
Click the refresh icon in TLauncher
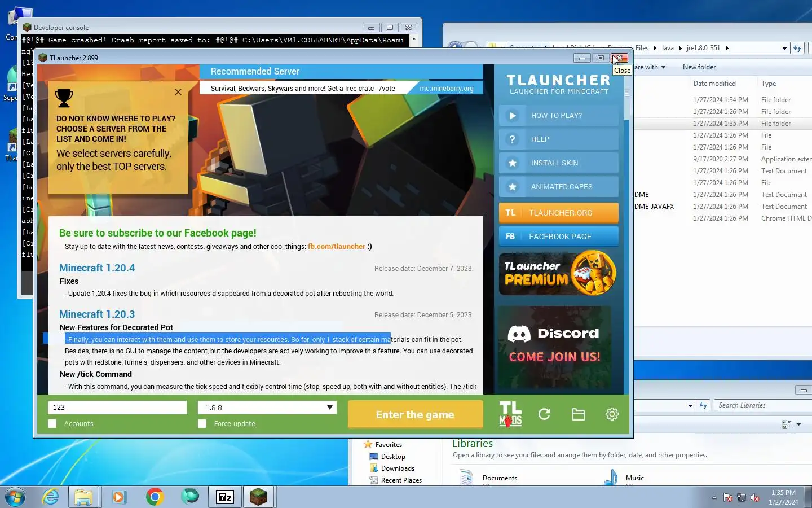[544, 414]
